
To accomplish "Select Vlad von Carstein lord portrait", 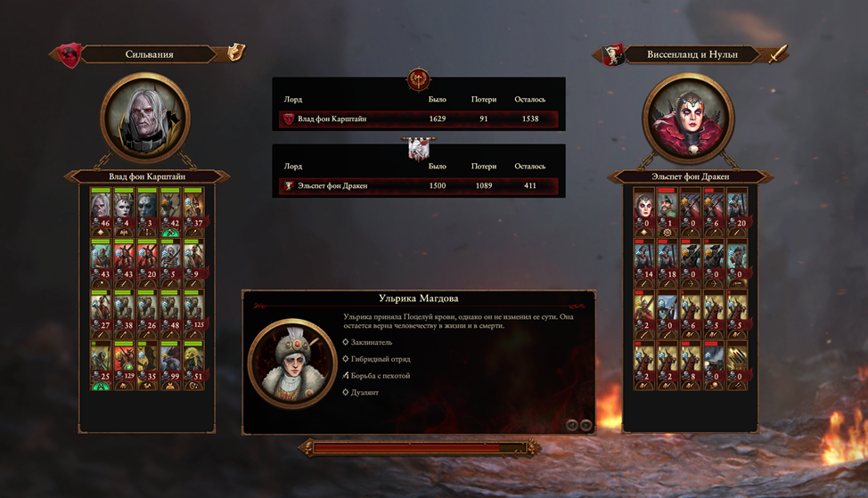I will (145, 118).
